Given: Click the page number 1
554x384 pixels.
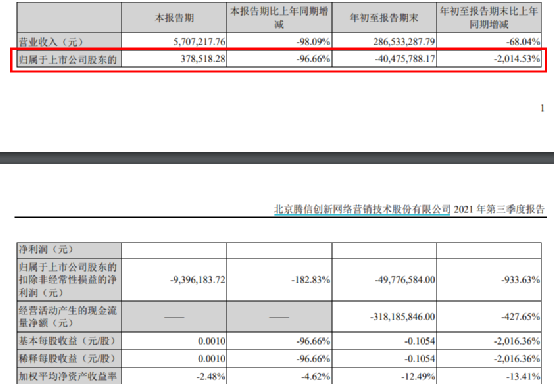Looking at the screenshot, I should pyautogui.click(x=542, y=108).
